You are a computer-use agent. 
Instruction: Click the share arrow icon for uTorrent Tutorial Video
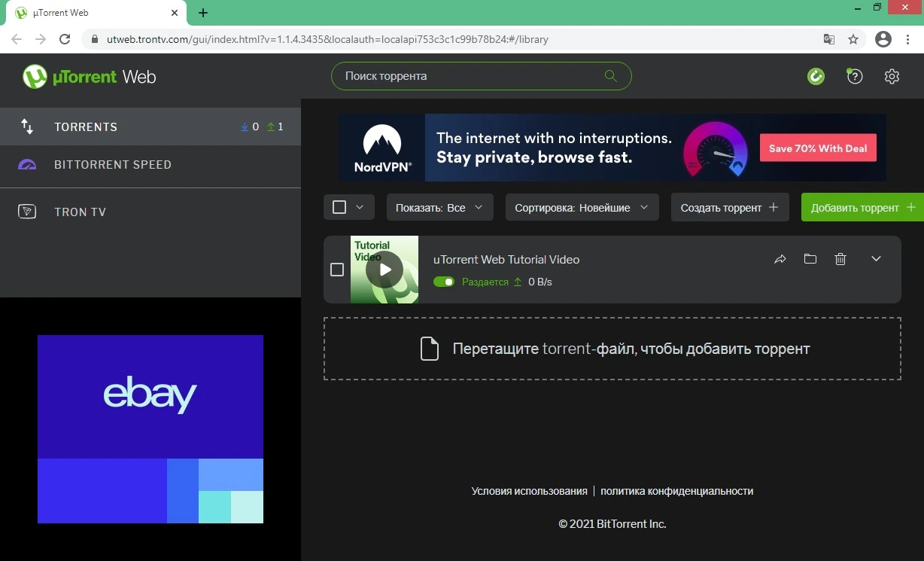click(x=780, y=259)
